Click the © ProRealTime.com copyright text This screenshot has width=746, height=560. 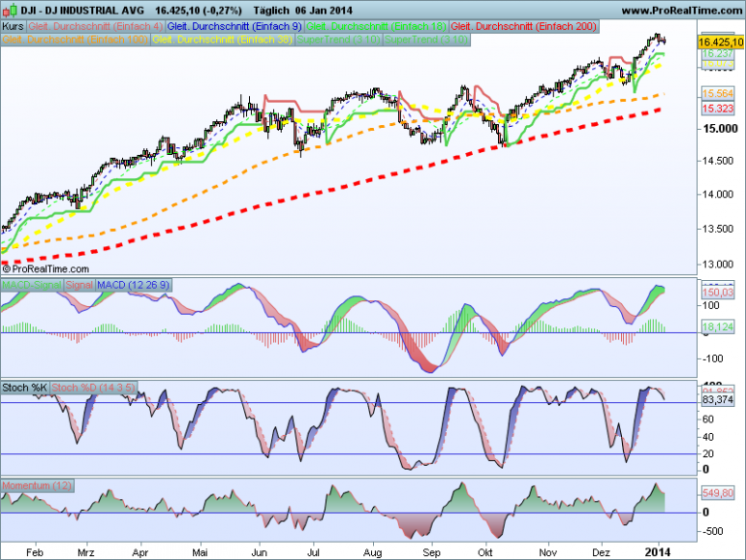click(x=46, y=269)
